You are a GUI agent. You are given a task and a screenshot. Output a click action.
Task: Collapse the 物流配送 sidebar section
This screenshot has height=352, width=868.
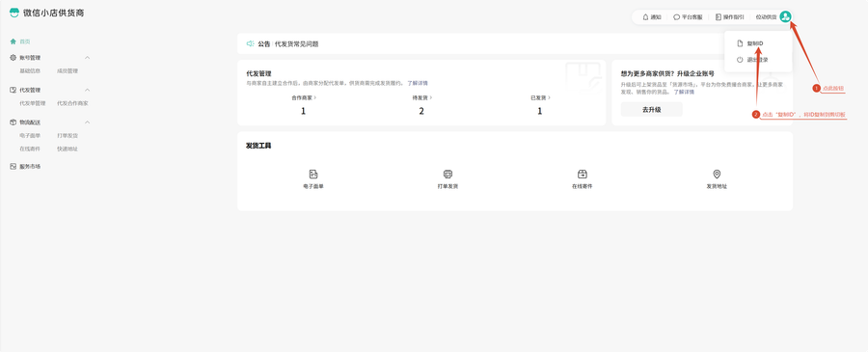click(87, 122)
